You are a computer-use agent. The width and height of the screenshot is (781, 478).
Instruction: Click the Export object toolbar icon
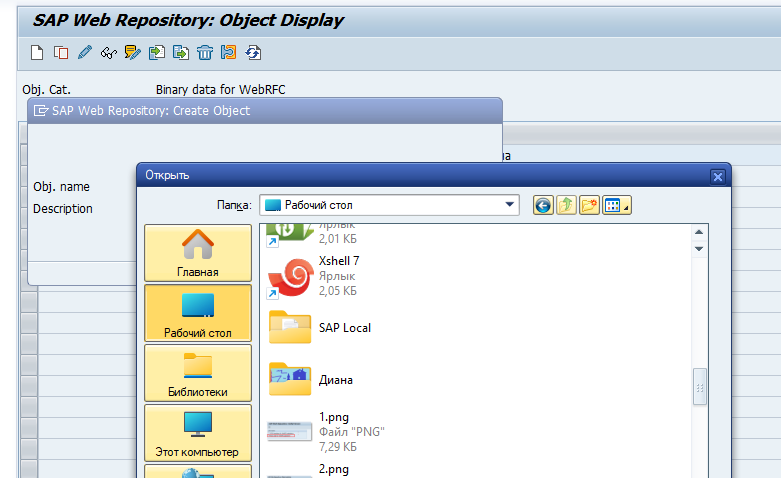pos(180,52)
